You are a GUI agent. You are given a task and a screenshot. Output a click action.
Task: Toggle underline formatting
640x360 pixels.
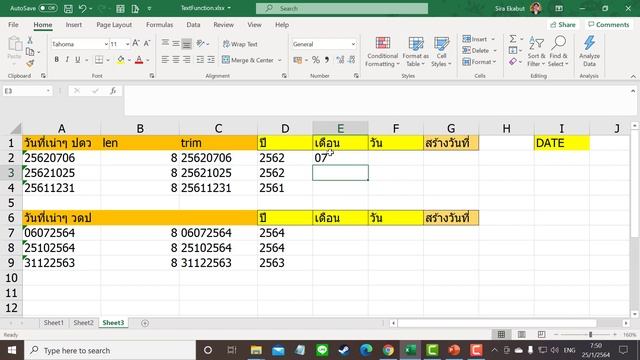(78, 60)
